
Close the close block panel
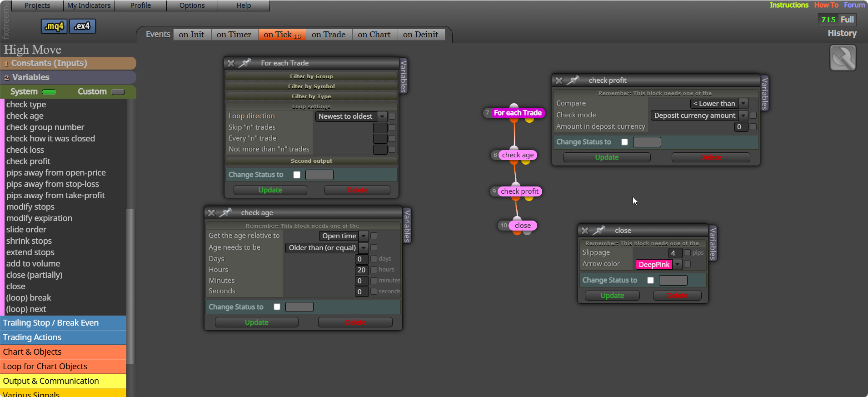click(x=585, y=231)
